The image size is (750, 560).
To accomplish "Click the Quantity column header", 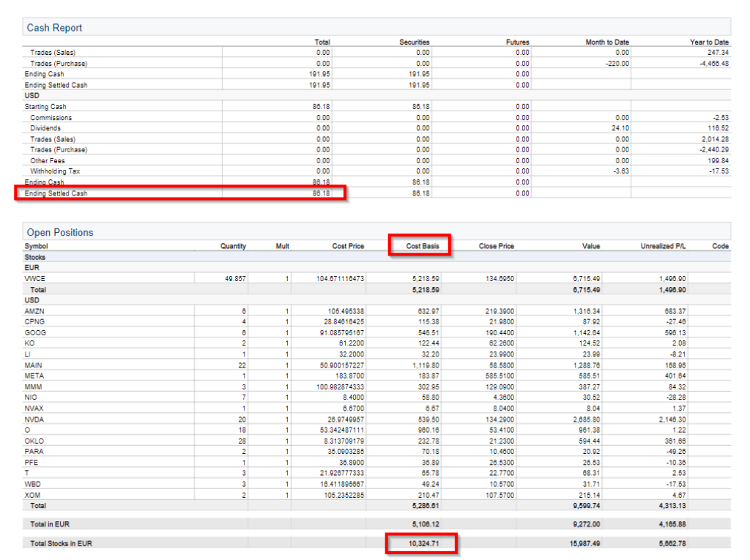I will [233, 246].
